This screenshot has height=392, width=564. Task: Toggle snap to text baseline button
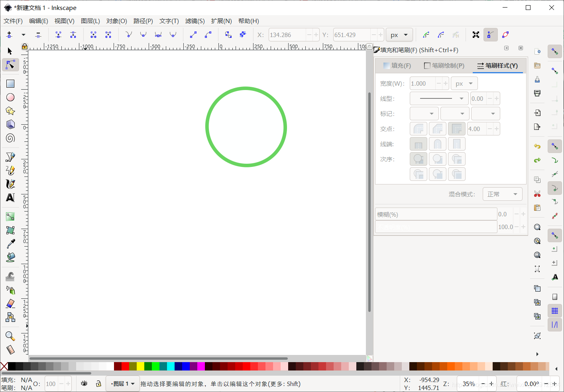(x=555, y=277)
